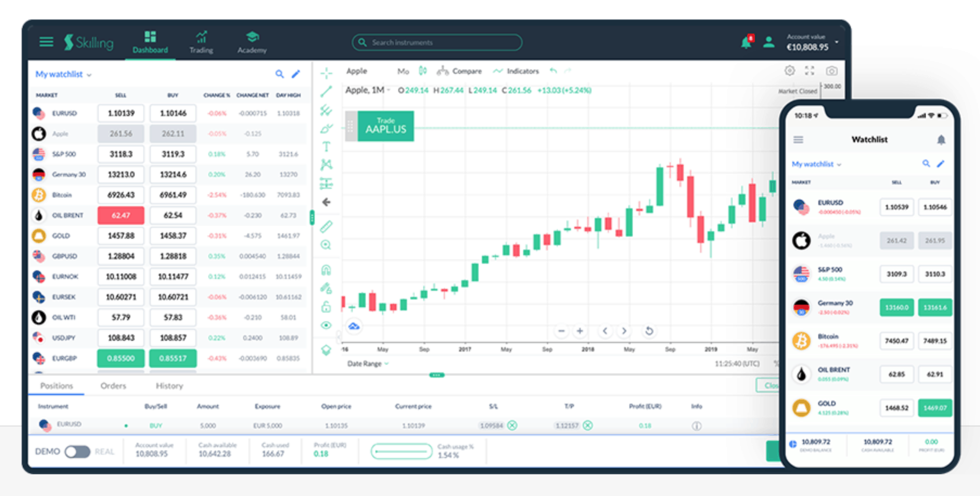The image size is (980, 496).
Task: Click the Apple symbol field in chart toolbar
Action: (x=357, y=71)
